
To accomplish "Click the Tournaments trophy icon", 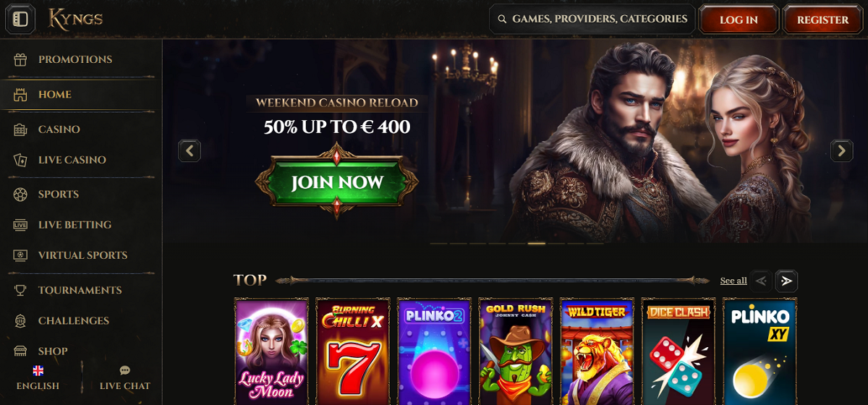I will click(x=20, y=290).
